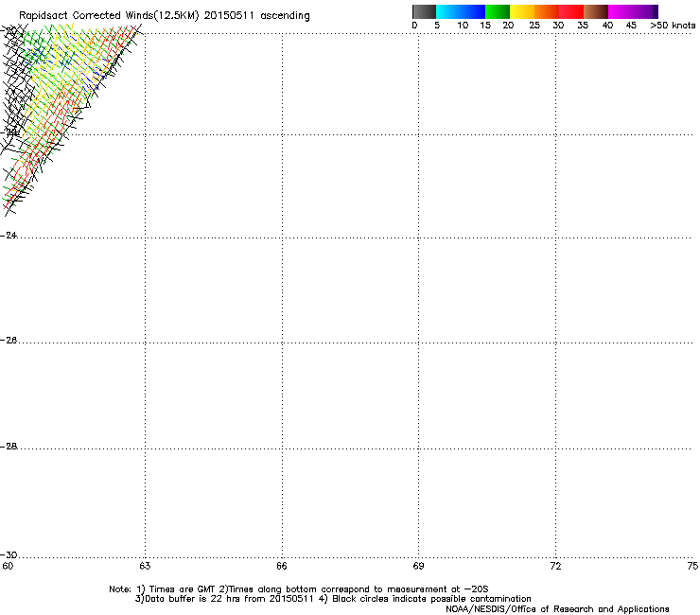
Task: Click the longitude label 66
Action: point(282,567)
